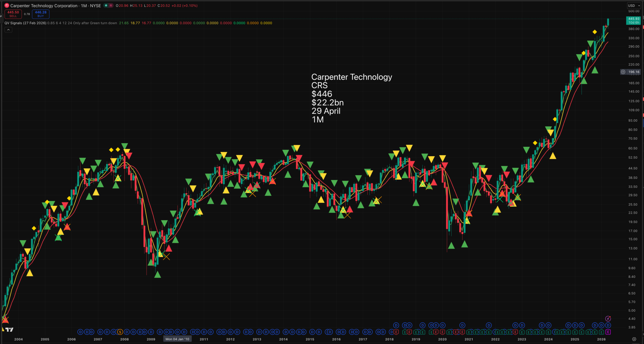Click the latest blue dividend D marker

[x=608, y=325]
